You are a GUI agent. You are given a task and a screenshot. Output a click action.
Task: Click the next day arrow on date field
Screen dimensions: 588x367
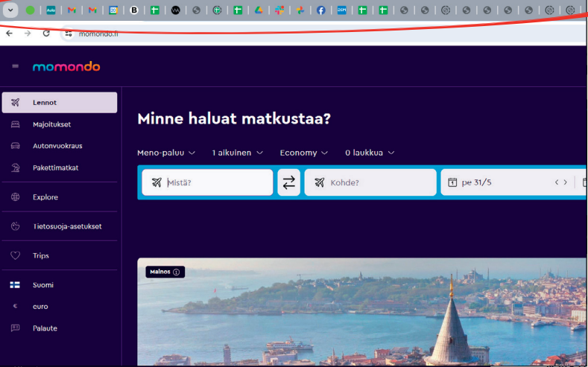(x=566, y=182)
